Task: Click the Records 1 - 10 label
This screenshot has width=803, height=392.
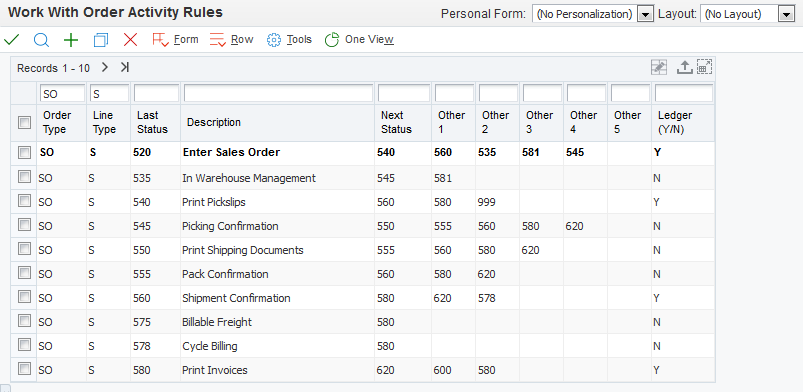Action: pos(53,68)
